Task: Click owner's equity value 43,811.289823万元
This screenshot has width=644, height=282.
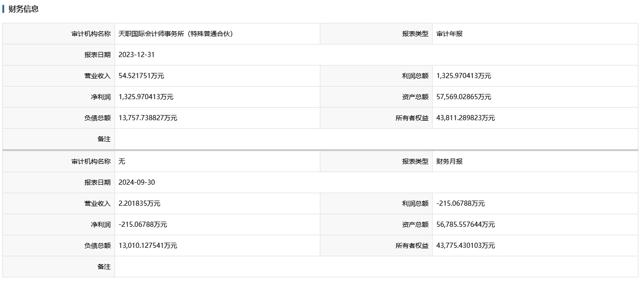Action: (465, 118)
